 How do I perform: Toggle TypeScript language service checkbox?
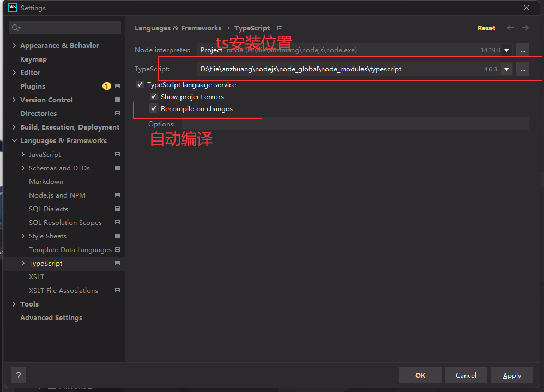(140, 84)
